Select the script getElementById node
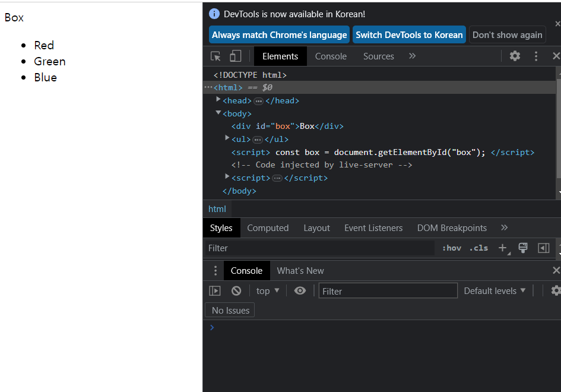Screen dimensions: 561x392 [383, 152]
